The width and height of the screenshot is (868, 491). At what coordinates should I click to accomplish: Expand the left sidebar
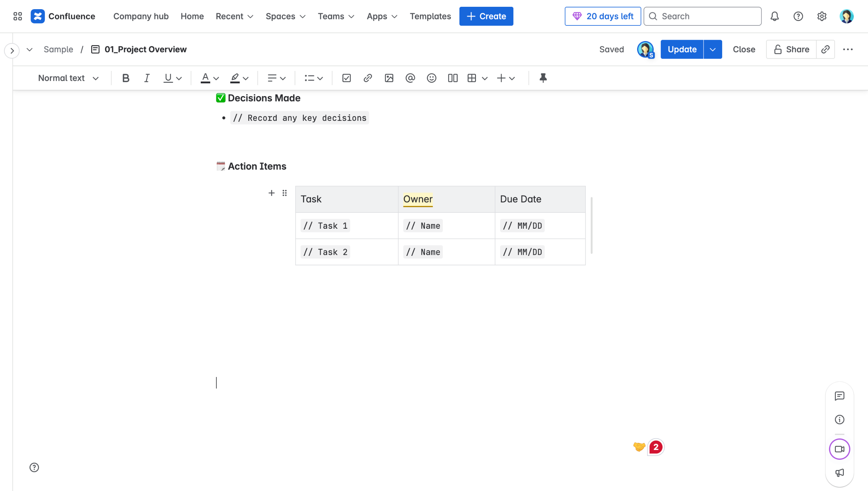(x=12, y=51)
